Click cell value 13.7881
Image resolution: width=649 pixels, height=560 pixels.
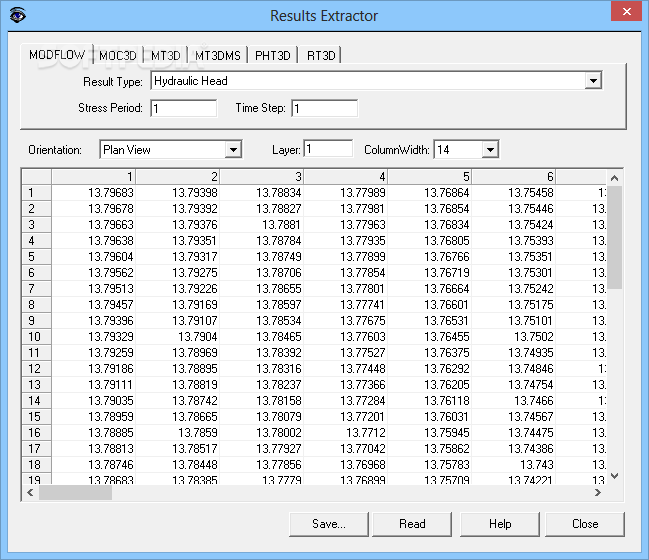click(262, 225)
